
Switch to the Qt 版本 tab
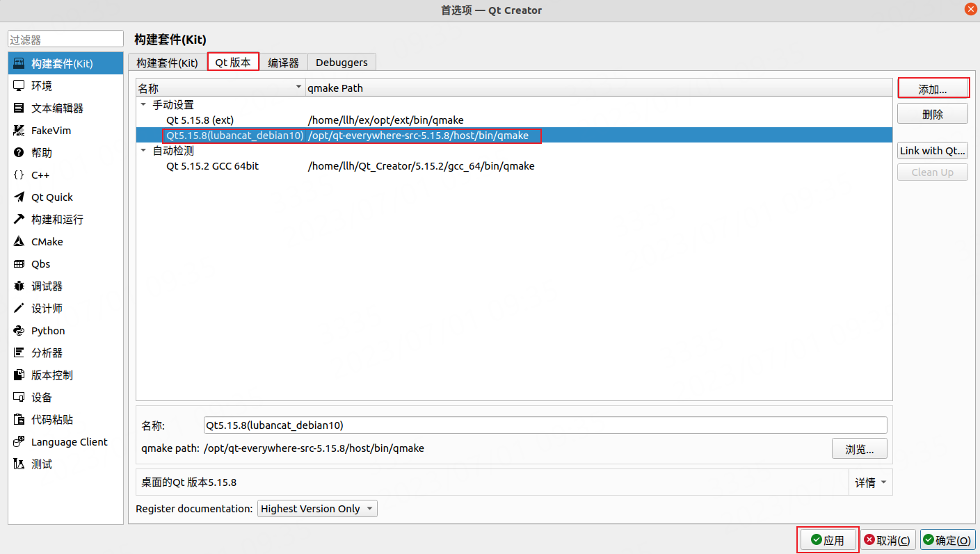point(233,62)
